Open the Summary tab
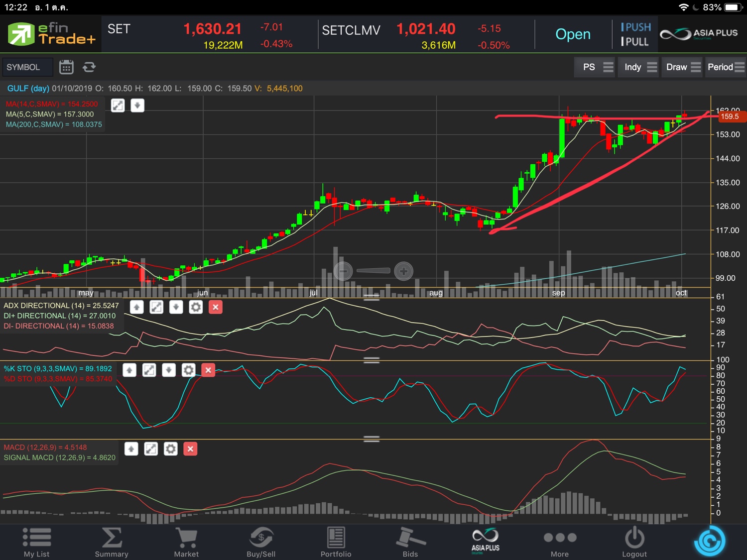The width and height of the screenshot is (747, 560). tap(112, 542)
